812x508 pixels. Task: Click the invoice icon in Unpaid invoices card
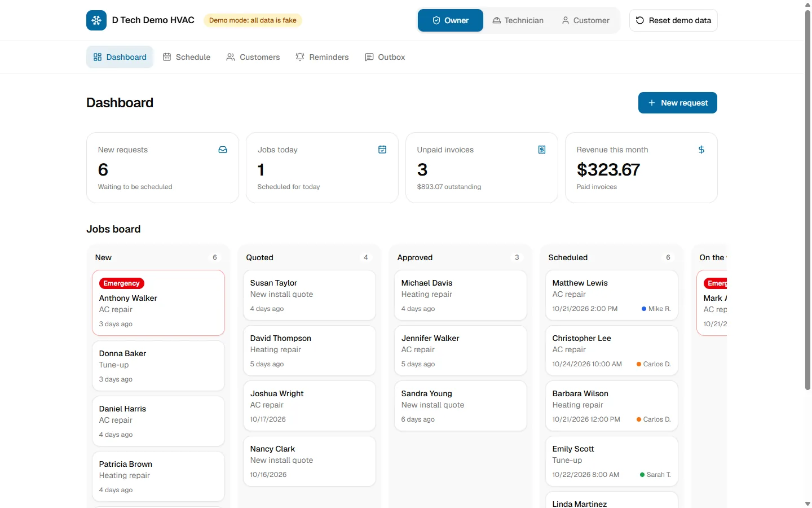542,150
